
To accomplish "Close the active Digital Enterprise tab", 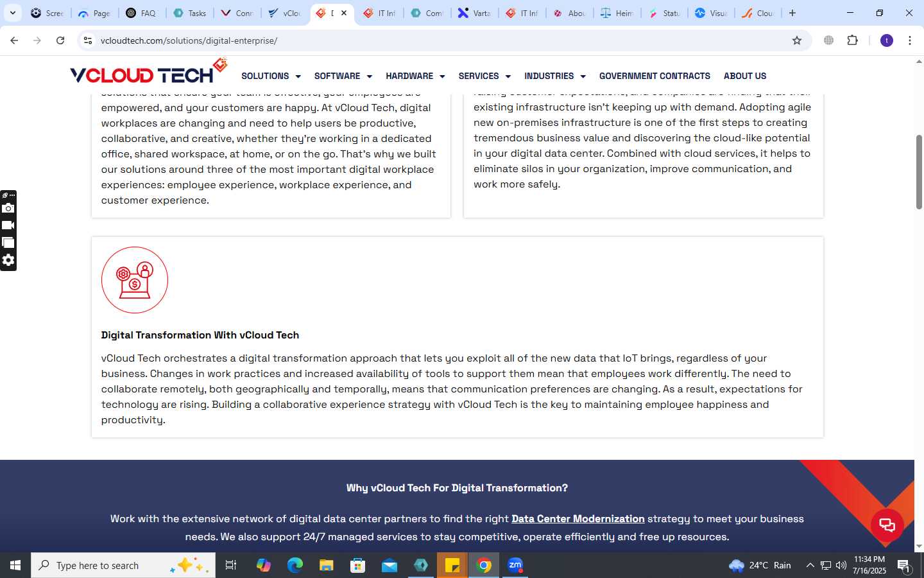I will click(x=344, y=13).
